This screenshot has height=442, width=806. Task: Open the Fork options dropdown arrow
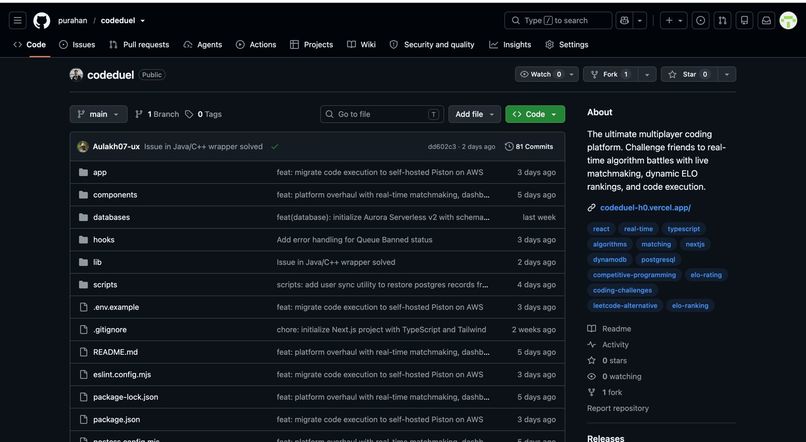point(647,75)
